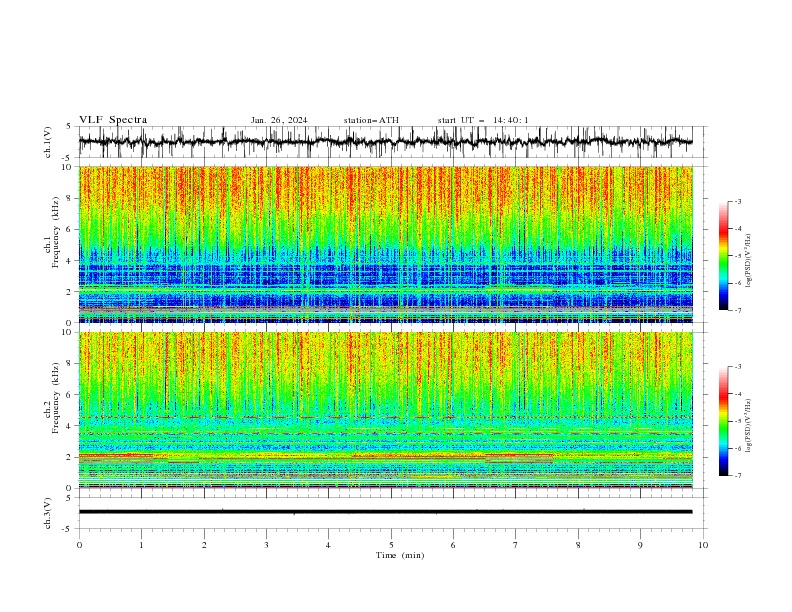Click the upper colorbar -4 tick value
Screen dimensions: 792x612
738,229
